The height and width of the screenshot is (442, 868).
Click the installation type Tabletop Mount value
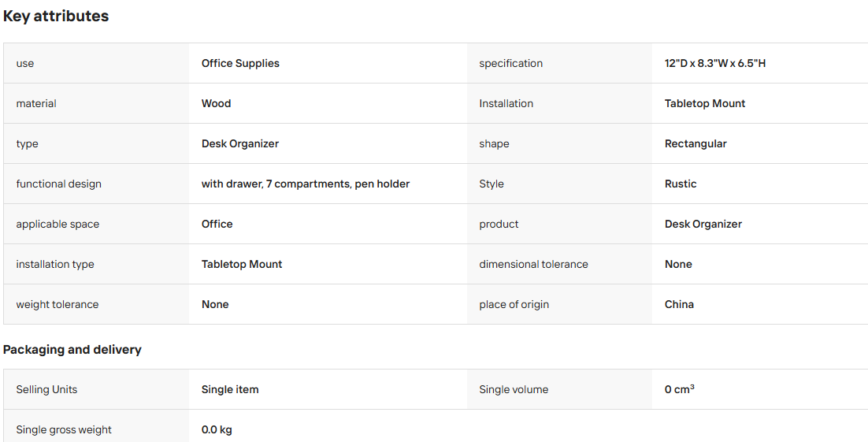click(x=242, y=264)
